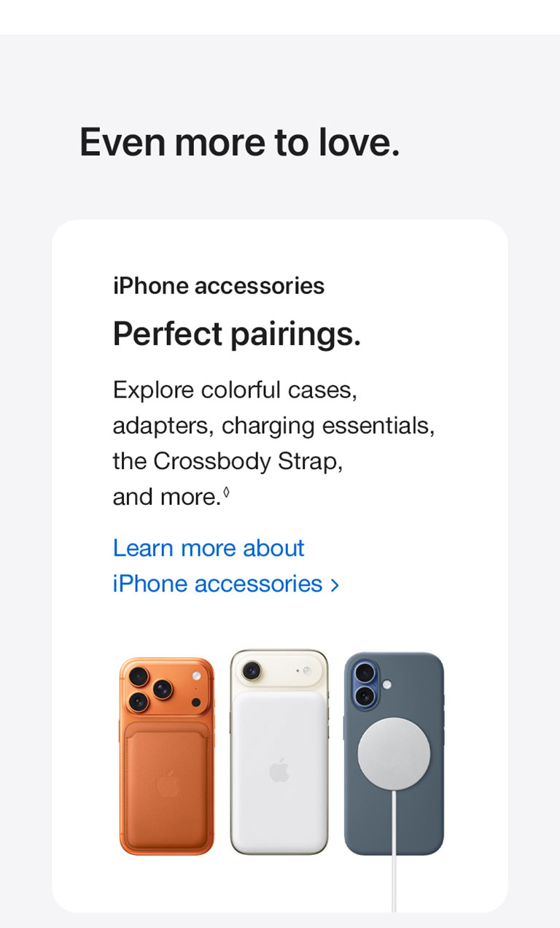Click the "Even more to love." heading
Viewport: 560px width, 928px height.
[239, 142]
